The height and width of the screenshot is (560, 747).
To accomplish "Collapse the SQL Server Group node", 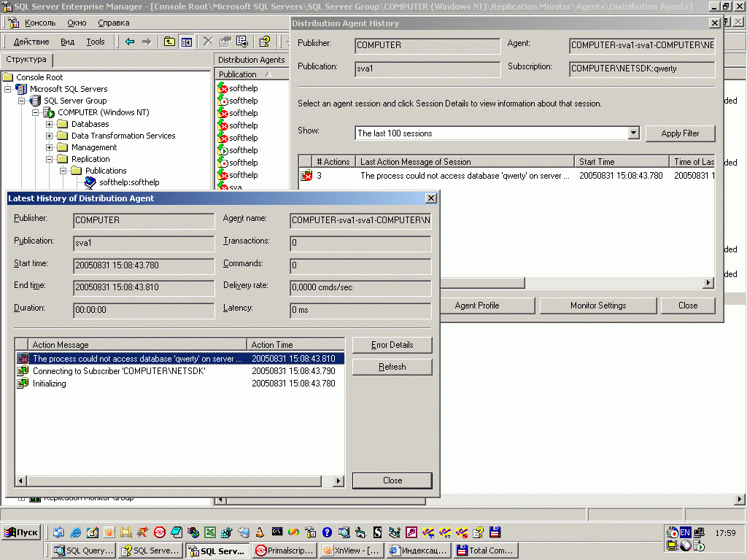I will tap(21, 101).
